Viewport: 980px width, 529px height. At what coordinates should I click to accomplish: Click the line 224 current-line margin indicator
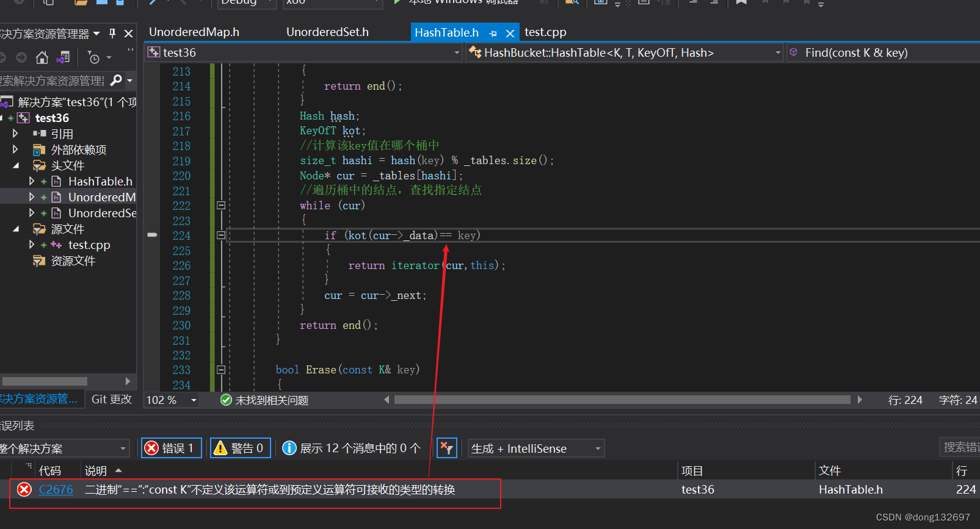coord(153,234)
